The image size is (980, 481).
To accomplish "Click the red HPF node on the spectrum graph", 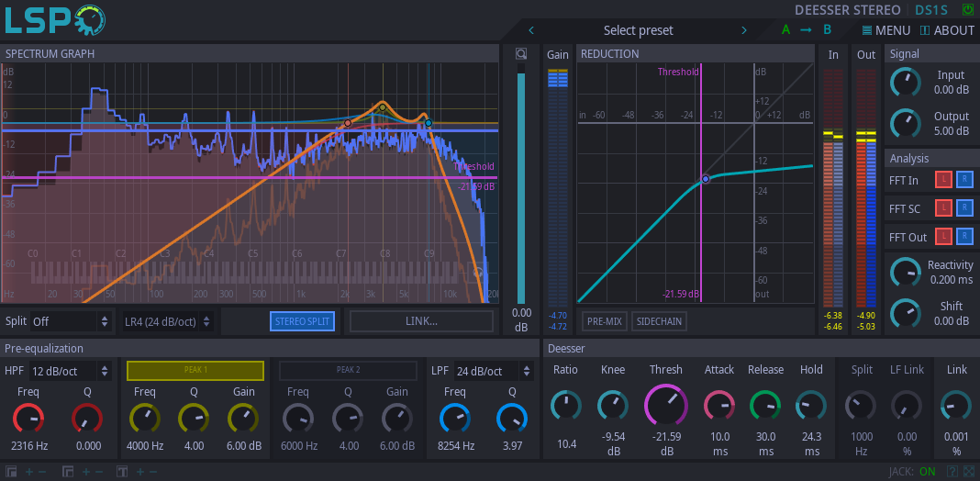I will point(348,123).
